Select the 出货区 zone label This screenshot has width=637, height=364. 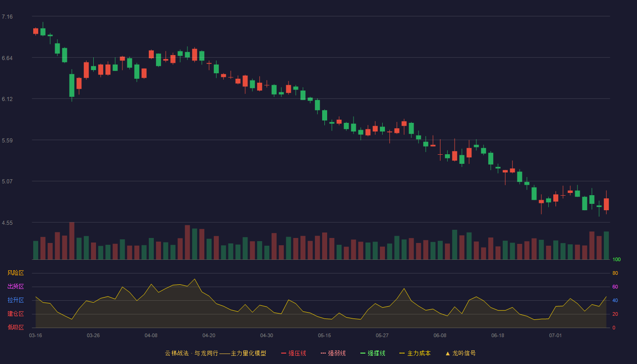pyautogui.click(x=15, y=287)
